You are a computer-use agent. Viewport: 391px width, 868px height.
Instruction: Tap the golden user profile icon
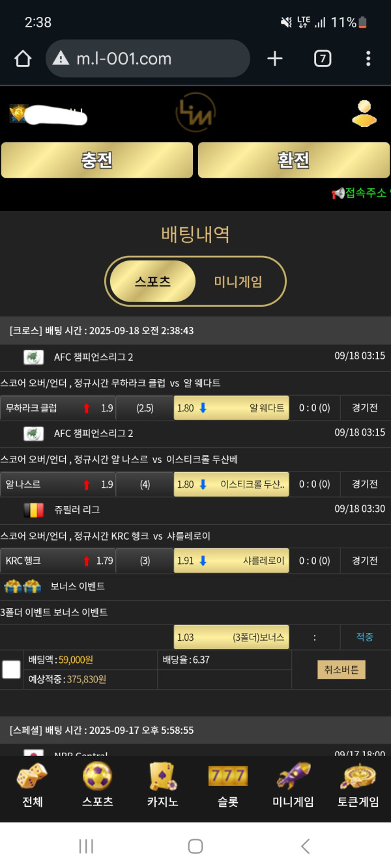click(364, 113)
